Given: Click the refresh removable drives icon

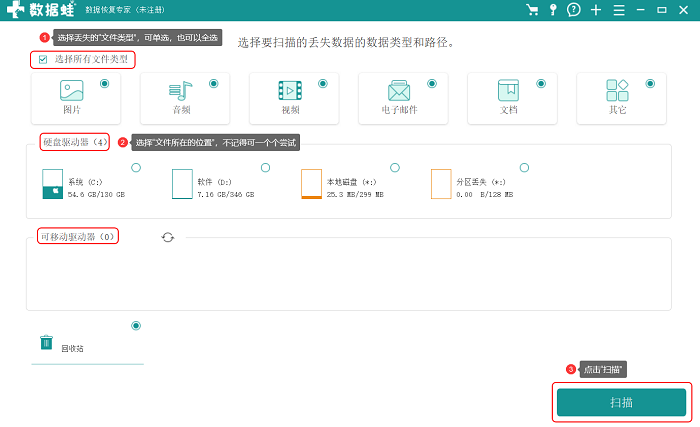Looking at the screenshot, I should click(168, 237).
